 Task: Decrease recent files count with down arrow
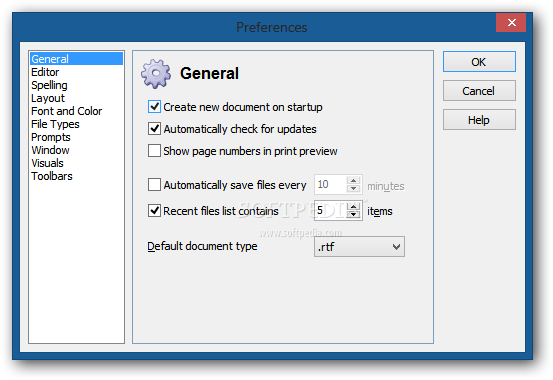pyautogui.click(x=353, y=215)
